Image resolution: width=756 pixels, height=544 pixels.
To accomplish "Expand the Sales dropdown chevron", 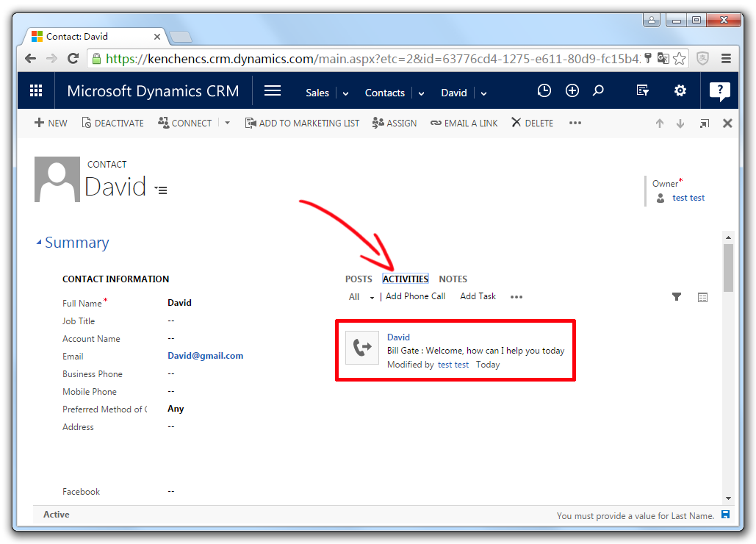I will point(346,93).
